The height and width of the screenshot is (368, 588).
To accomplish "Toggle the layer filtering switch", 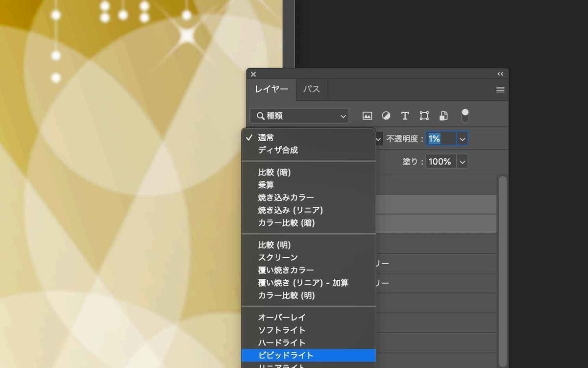I will 465,116.
